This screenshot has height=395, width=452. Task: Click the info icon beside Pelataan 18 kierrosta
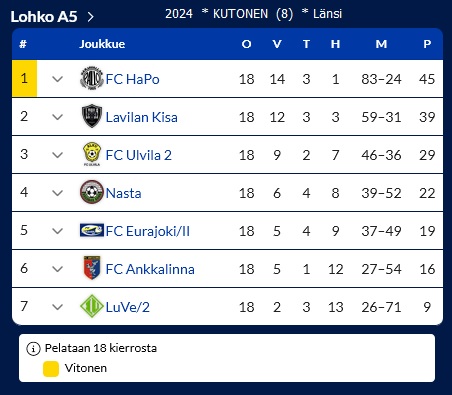(33, 349)
